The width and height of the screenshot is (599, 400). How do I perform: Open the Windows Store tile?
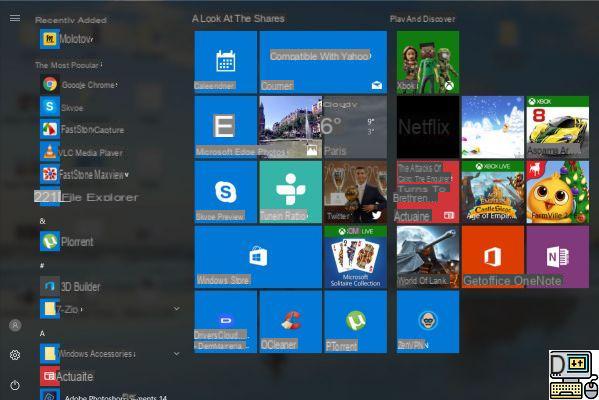(x=258, y=257)
